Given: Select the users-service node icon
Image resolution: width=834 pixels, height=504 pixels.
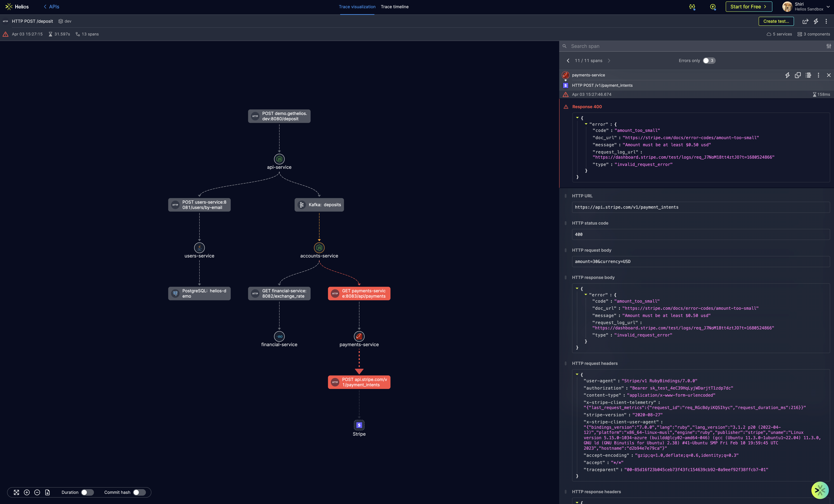Looking at the screenshot, I should click(x=199, y=248).
